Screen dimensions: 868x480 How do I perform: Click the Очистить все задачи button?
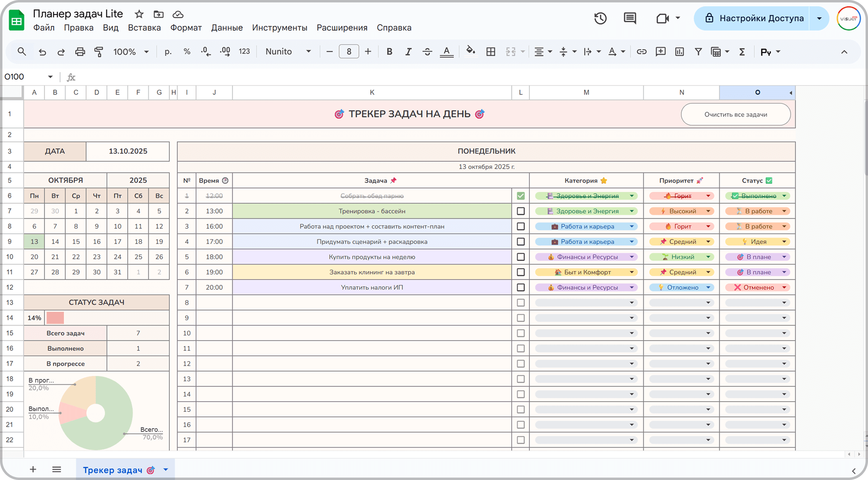735,115
